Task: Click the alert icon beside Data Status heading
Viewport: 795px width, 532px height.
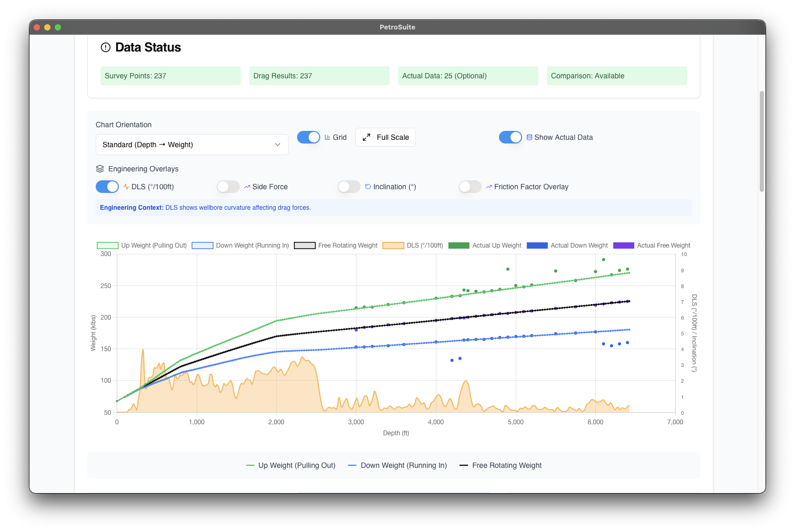Action: click(x=106, y=47)
